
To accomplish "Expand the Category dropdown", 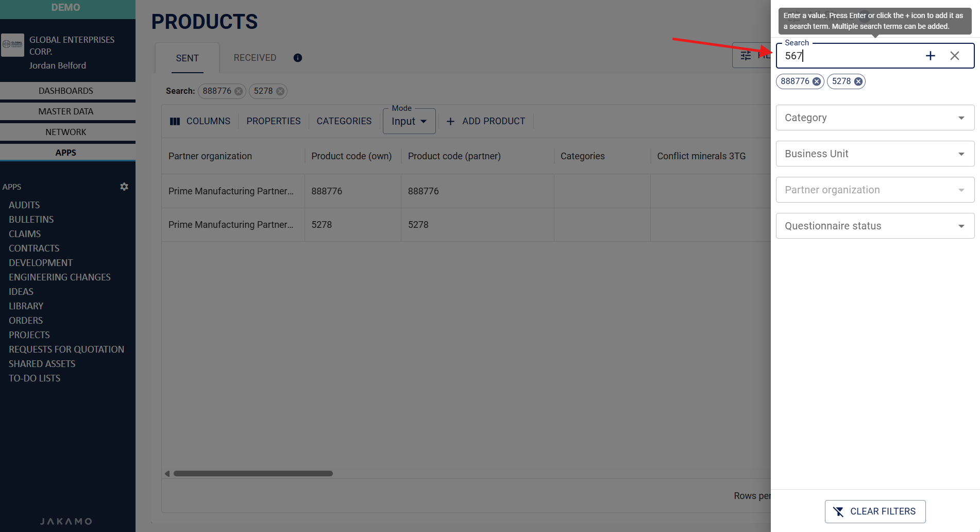I will tap(874, 118).
